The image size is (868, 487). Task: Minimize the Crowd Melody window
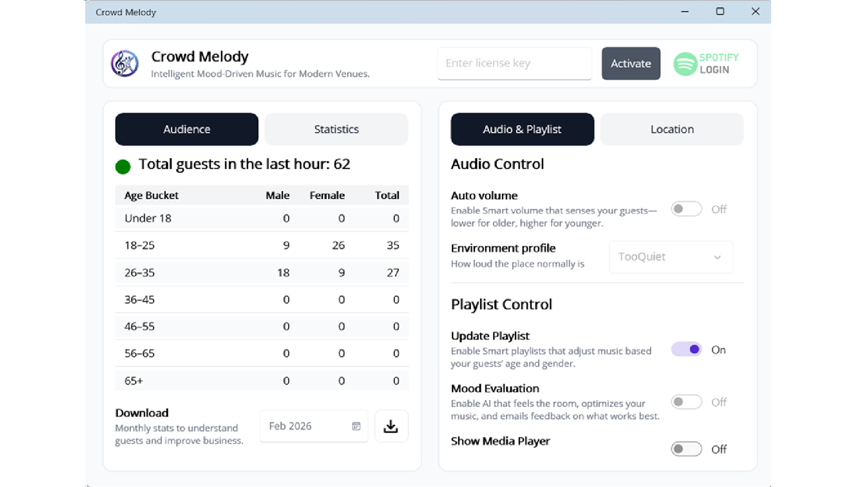[685, 11]
